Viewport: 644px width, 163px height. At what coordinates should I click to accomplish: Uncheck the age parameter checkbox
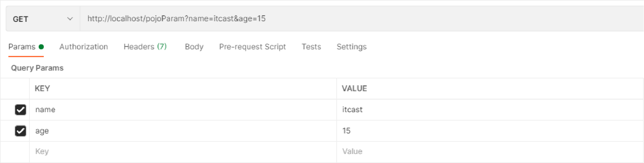click(x=20, y=131)
